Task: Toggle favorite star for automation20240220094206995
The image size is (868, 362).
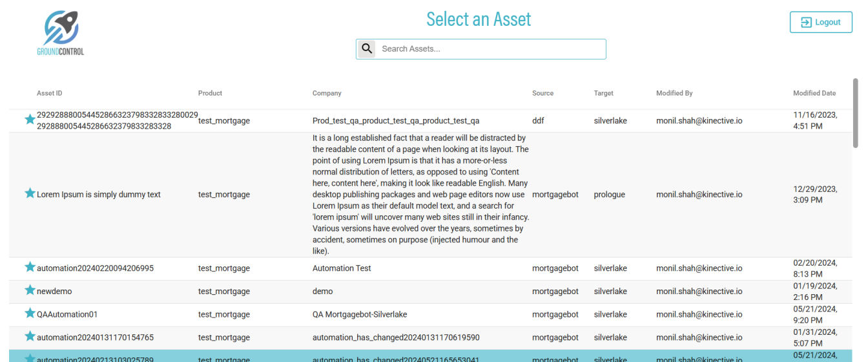Action: click(30, 267)
